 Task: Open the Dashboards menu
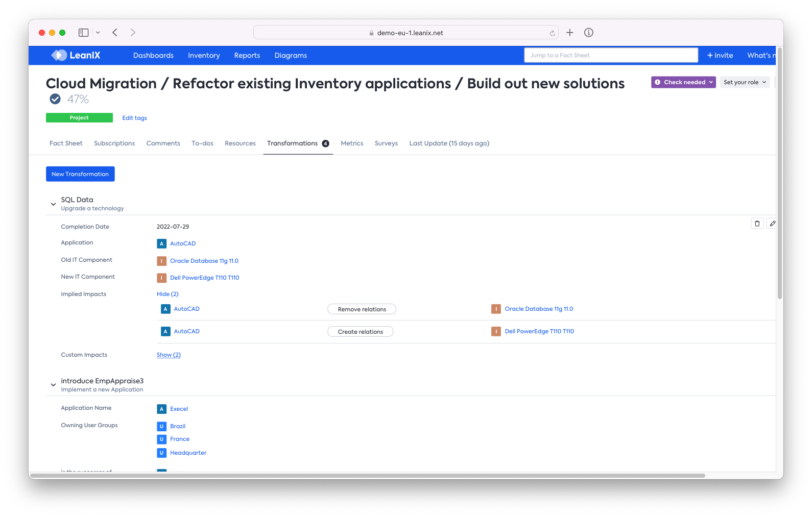pos(153,56)
